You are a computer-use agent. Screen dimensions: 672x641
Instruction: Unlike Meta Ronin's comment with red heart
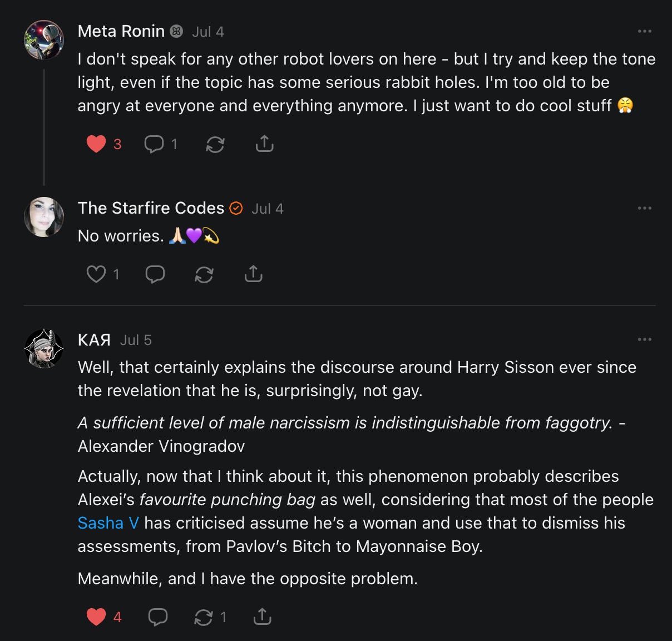click(96, 144)
